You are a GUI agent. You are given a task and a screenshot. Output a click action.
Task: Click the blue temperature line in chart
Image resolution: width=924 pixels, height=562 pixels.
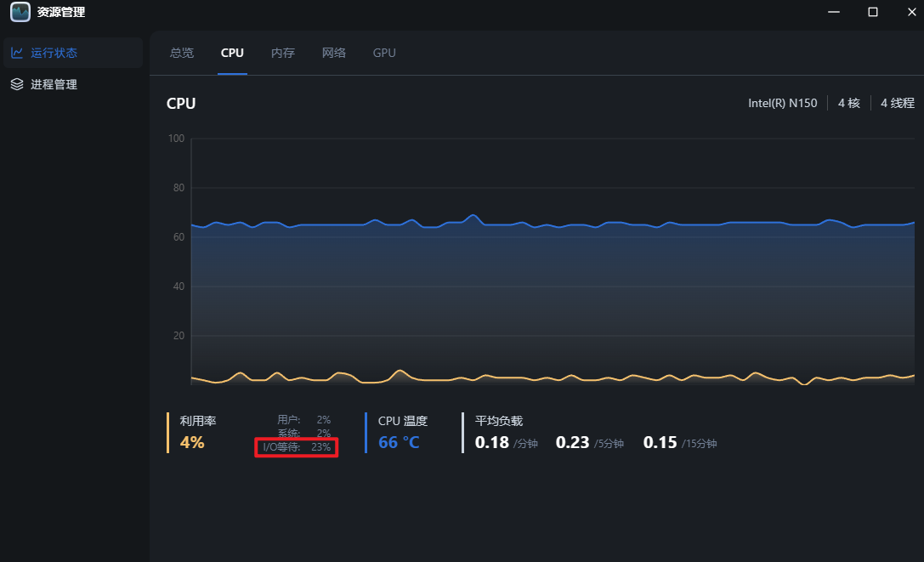[x=553, y=224]
